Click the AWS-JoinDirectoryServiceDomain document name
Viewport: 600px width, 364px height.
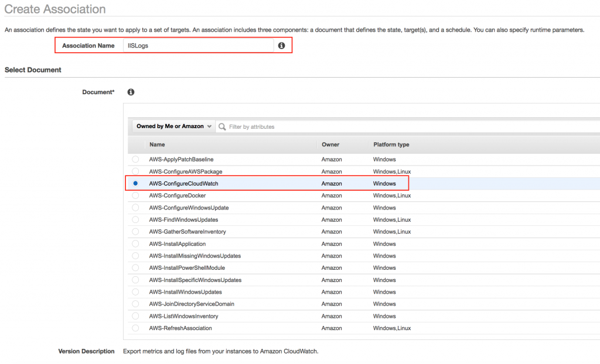192,304
